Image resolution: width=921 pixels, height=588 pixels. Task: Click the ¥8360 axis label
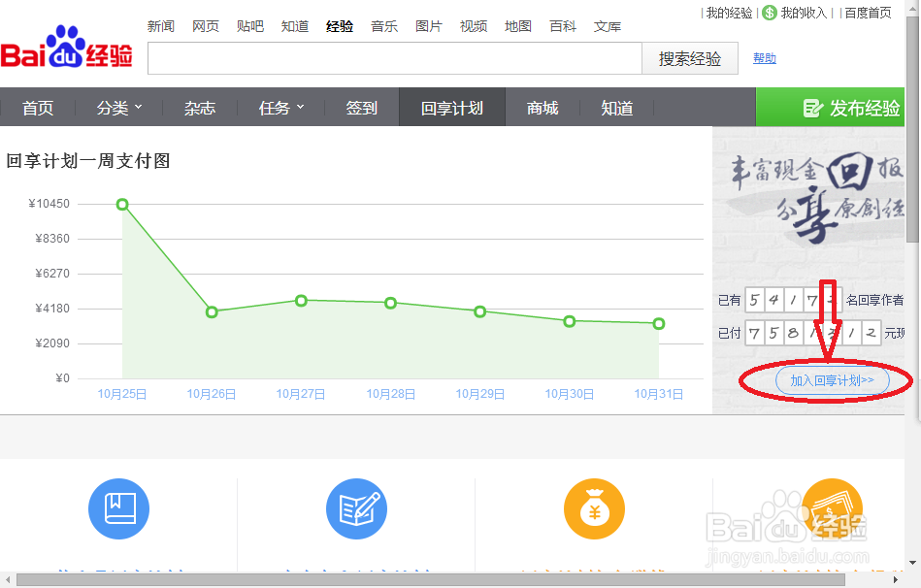[x=52, y=239]
